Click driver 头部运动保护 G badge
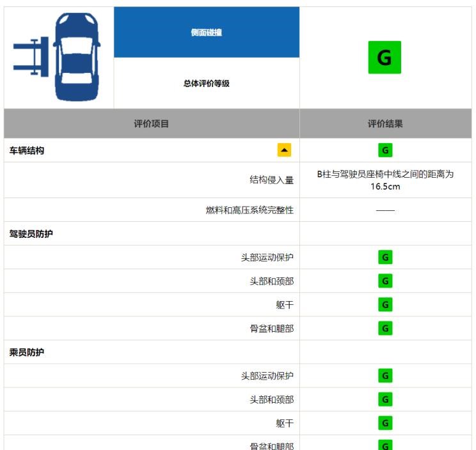Image resolution: width=476 pixels, height=450 pixels. (x=385, y=257)
